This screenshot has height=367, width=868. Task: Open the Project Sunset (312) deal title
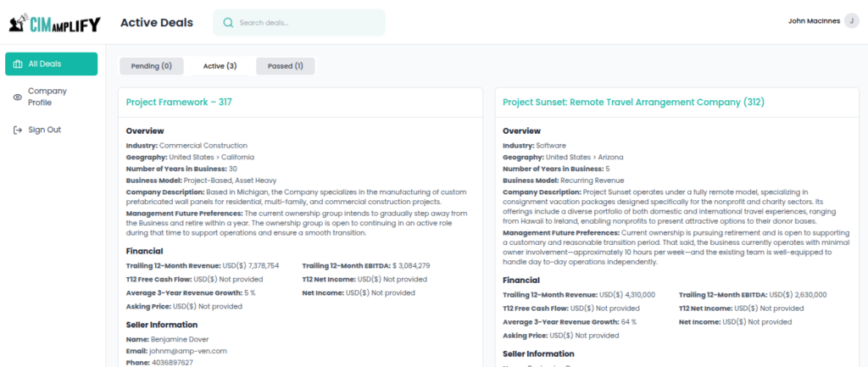633,102
